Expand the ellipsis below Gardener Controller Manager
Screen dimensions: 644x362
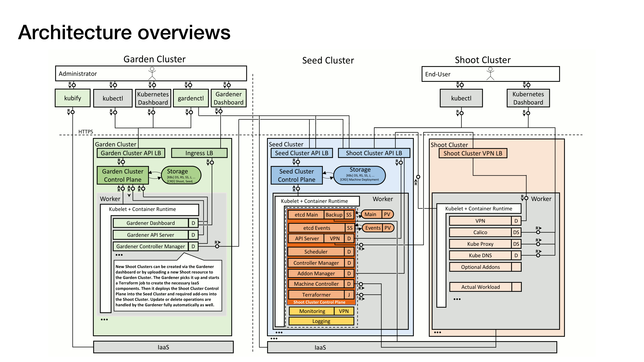[x=120, y=255]
